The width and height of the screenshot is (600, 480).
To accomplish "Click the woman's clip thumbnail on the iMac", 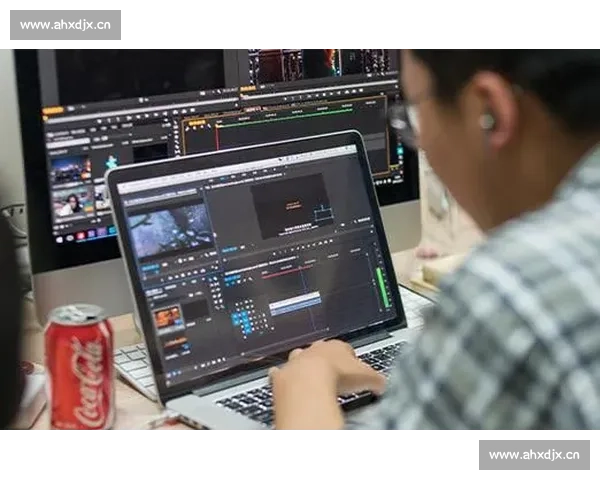I will pos(71,205).
